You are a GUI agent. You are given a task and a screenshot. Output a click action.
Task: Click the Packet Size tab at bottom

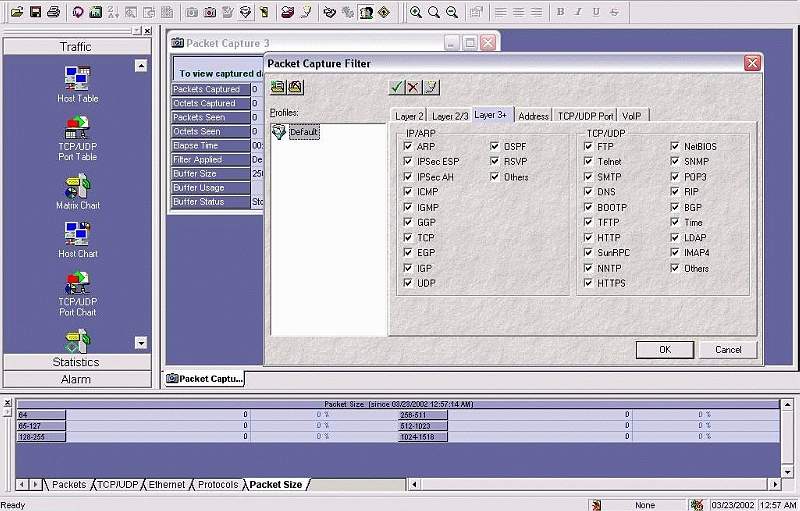(276, 485)
